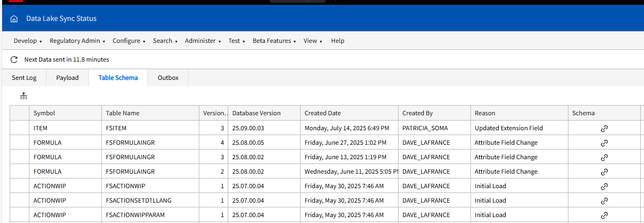Click the Schema column header

pyautogui.click(x=604, y=113)
